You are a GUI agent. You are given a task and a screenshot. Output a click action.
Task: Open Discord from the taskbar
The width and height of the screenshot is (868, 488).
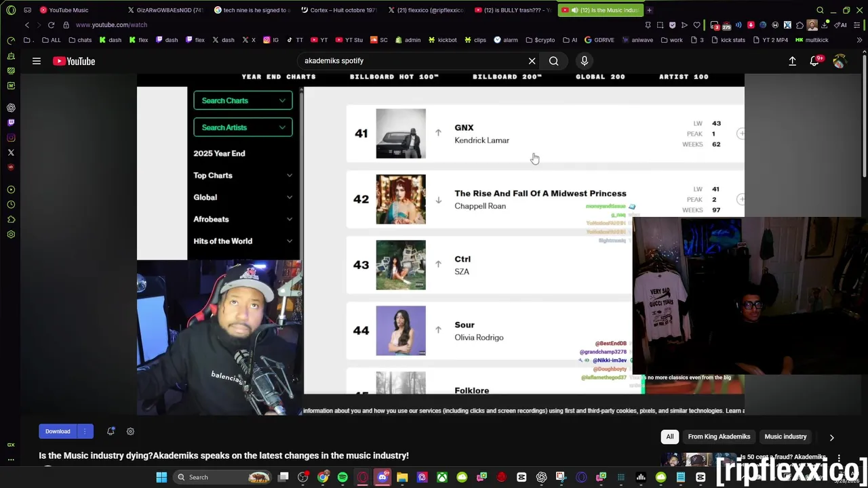tap(382, 477)
